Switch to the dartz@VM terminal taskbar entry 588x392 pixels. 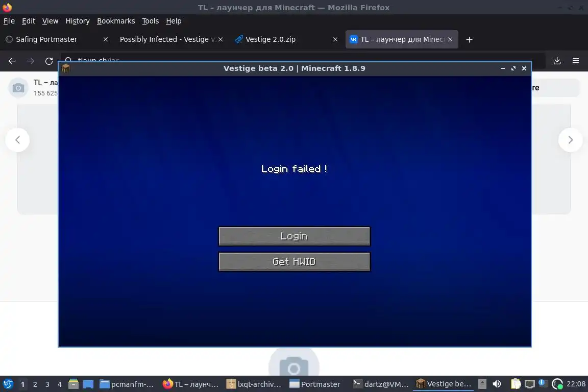[381, 384]
